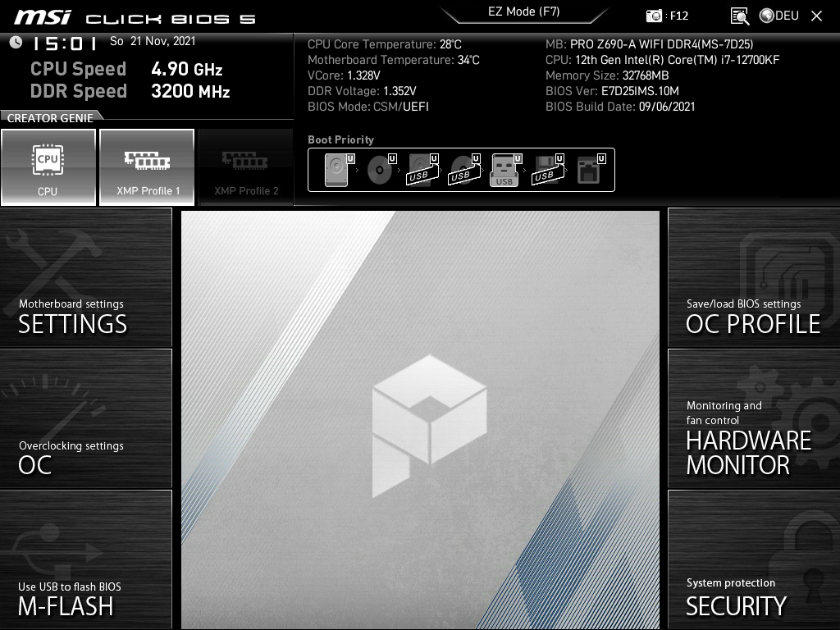Enable XMP Profile 2
Screen dimensions: 840x630
tap(246, 167)
